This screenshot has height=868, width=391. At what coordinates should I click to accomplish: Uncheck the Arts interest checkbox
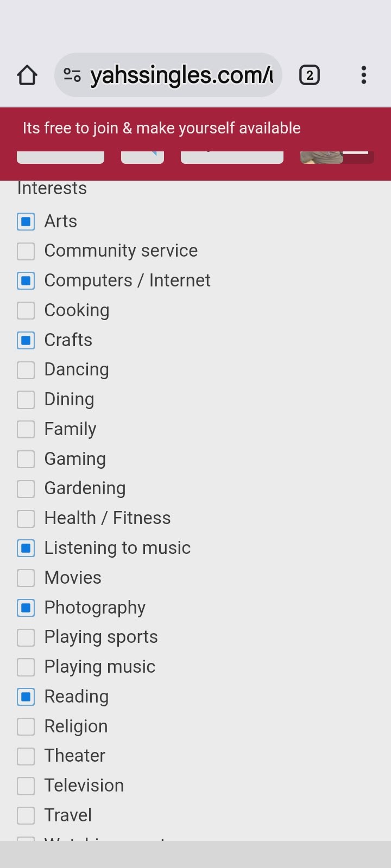coord(26,221)
